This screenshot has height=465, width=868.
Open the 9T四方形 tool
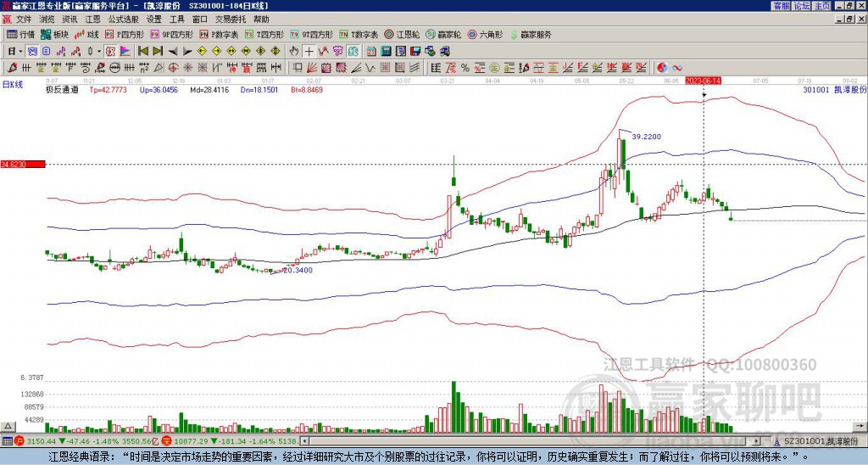[x=311, y=34]
